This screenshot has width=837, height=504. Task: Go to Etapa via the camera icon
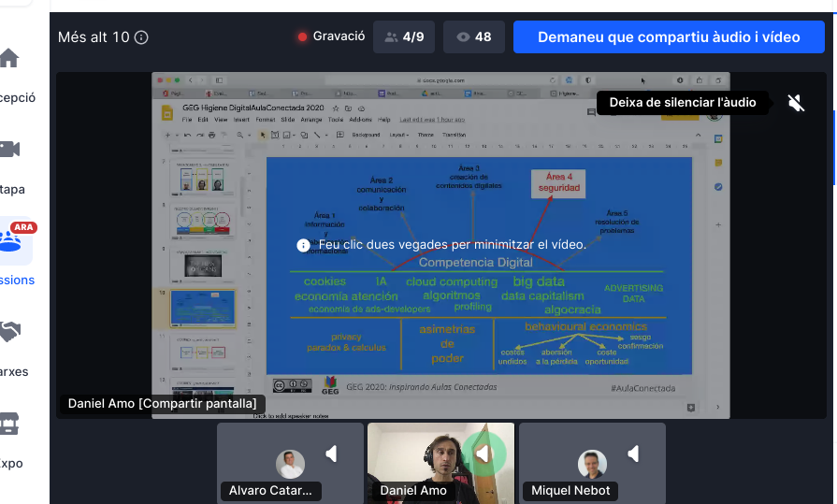click(x=9, y=149)
